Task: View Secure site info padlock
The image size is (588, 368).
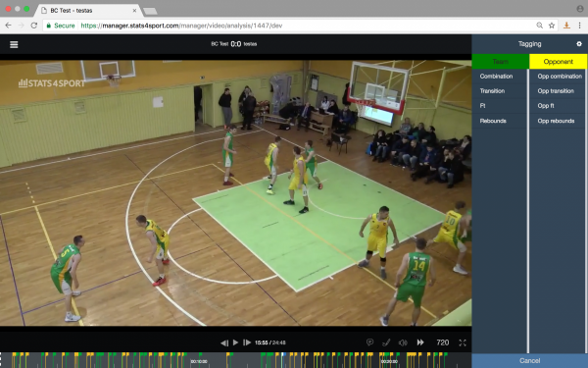Action: [x=48, y=26]
